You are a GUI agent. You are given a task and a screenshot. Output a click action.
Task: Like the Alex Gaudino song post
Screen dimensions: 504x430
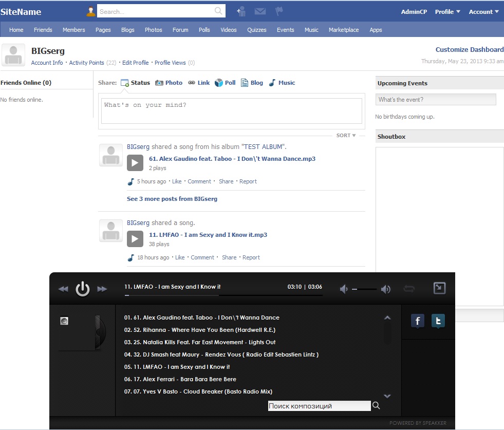click(177, 181)
